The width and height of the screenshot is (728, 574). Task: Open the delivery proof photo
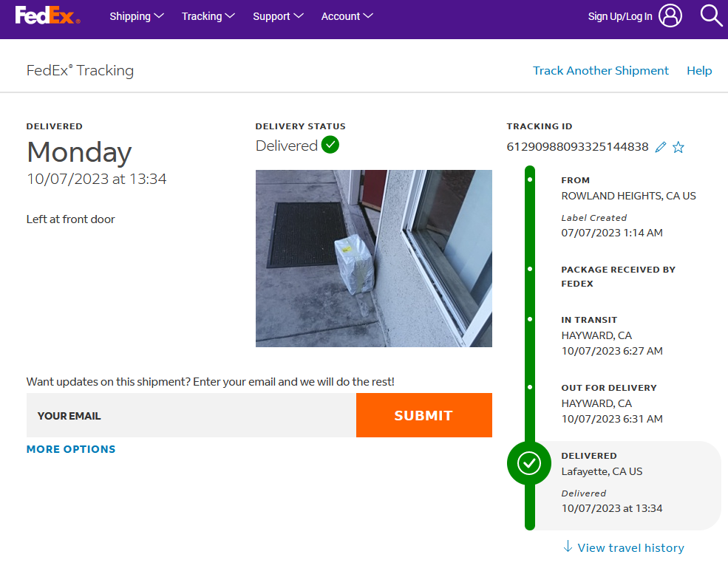tap(373, 258)
